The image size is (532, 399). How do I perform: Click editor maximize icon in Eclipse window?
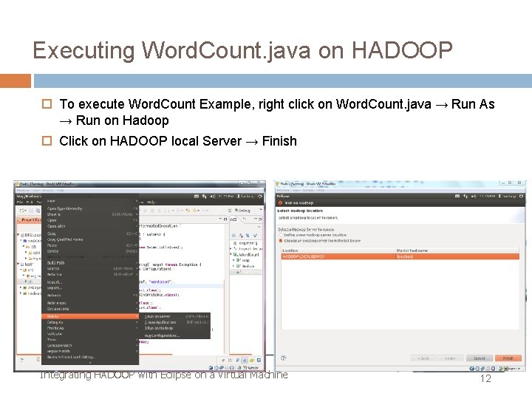coord(225,219)
